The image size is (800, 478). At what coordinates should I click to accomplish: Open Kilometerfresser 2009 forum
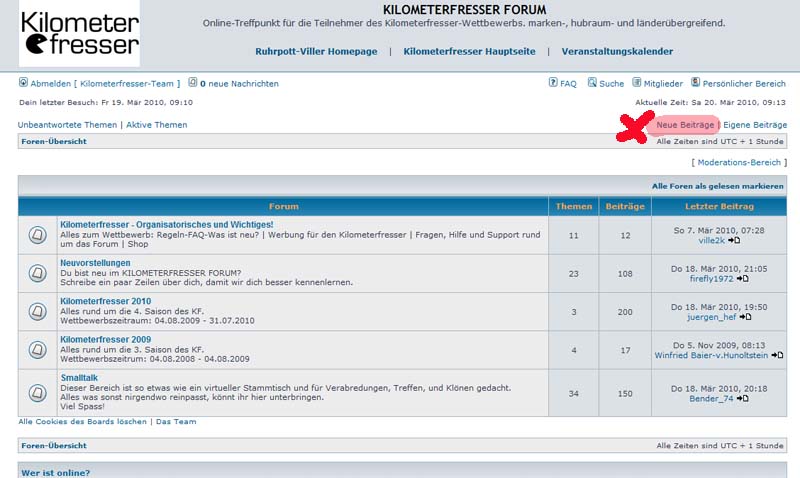click(x=105, y=339)
